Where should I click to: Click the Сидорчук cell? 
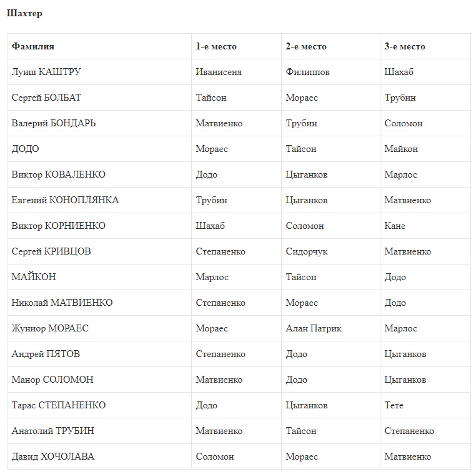coord(307,251)
